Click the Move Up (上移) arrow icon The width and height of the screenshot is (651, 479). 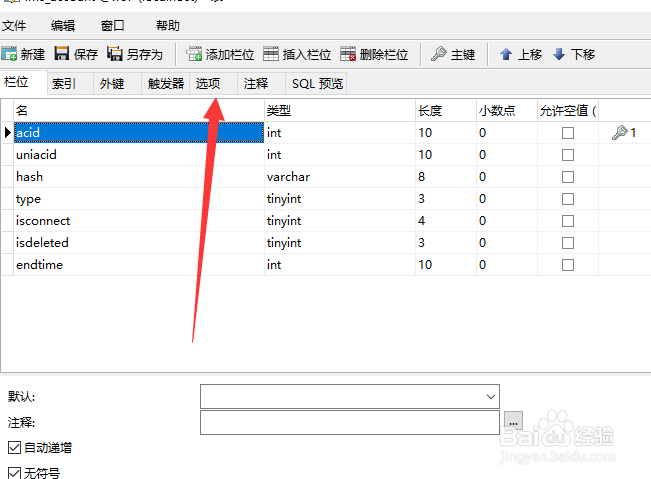(506, 54)
